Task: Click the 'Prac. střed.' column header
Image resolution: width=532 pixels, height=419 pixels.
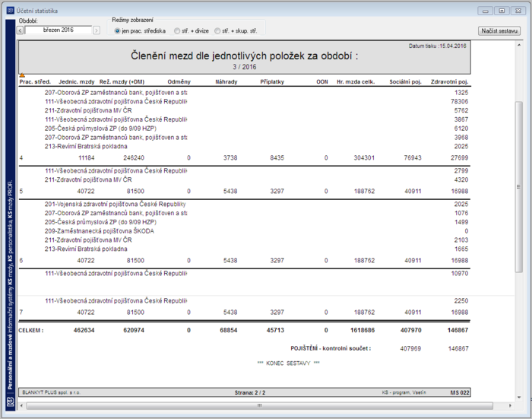Action: (x=35, y=82)
